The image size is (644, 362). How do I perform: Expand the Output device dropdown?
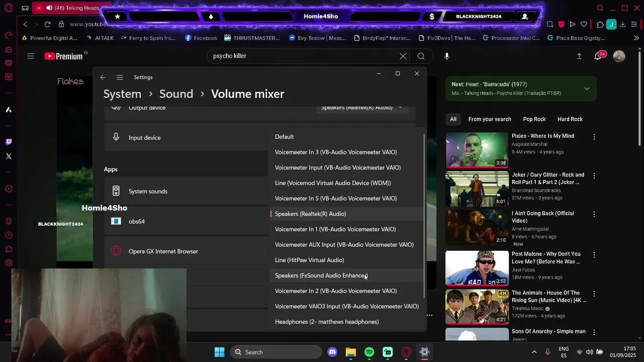point(362,108)
